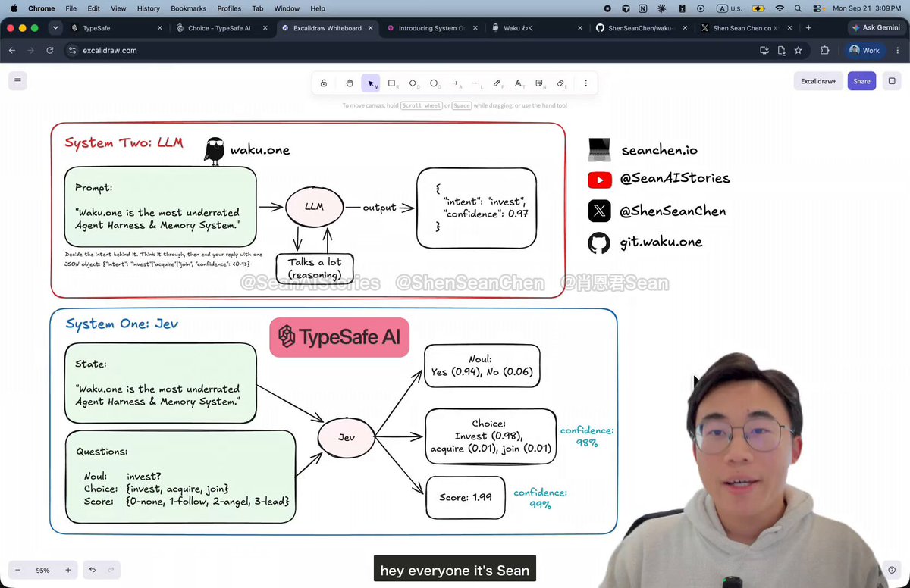Click the Share button
This screenshot has width=910, height=588.
point(861,81)
